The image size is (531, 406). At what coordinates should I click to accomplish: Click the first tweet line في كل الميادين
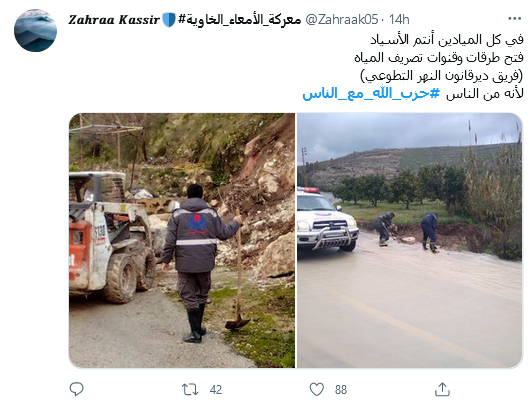(x=447, y=40)
